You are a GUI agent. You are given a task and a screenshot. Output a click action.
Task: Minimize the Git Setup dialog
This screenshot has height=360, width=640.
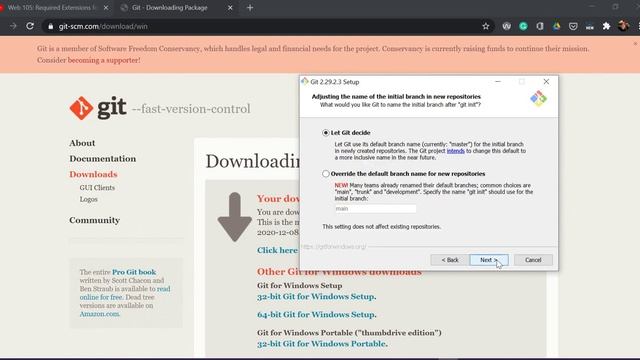(x=498, y=82)
